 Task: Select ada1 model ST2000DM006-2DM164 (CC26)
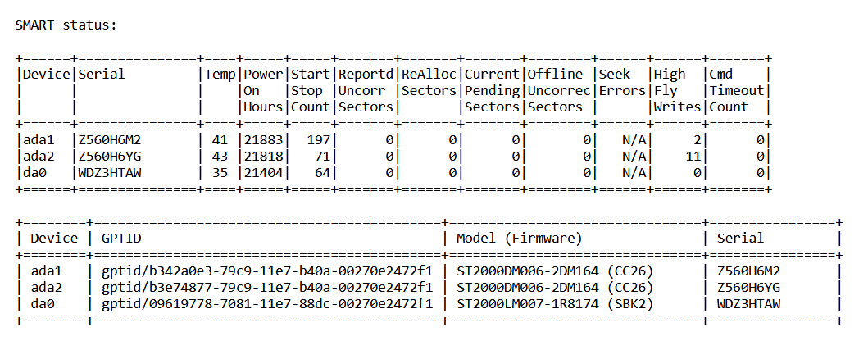click(555, 272)
